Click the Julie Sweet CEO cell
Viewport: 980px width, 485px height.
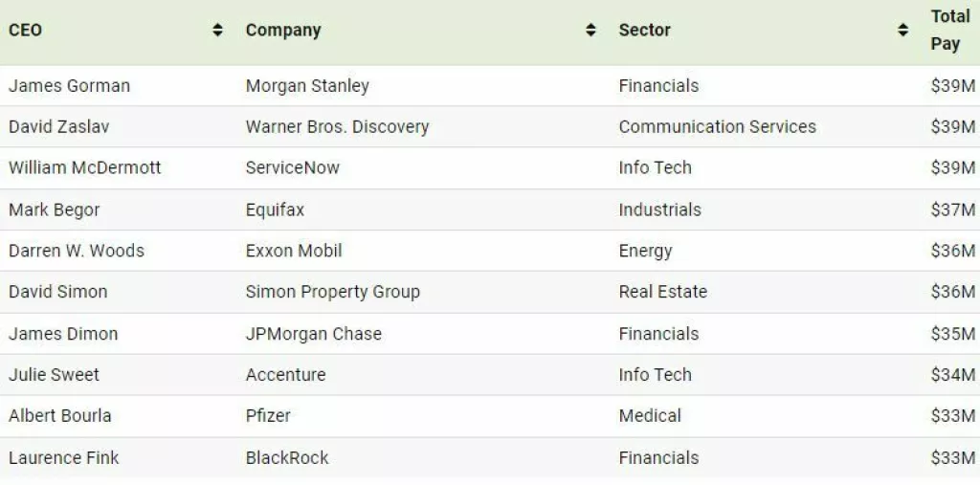[x=54, y=375]
